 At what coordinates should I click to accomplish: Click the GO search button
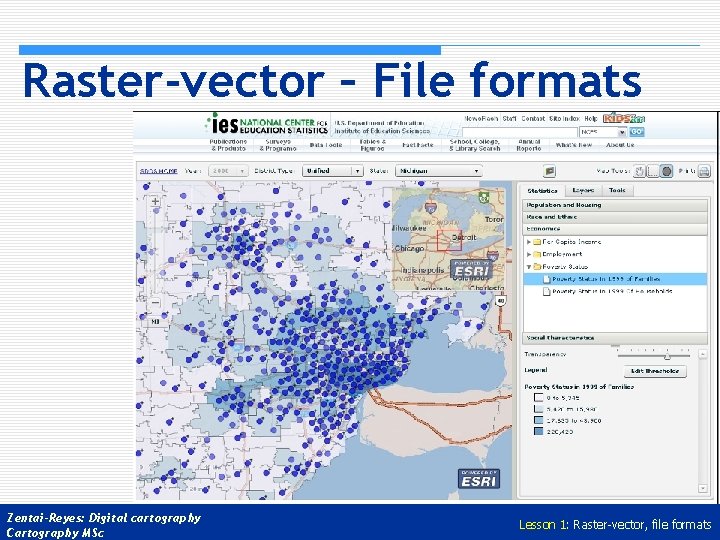coord(636,132)
